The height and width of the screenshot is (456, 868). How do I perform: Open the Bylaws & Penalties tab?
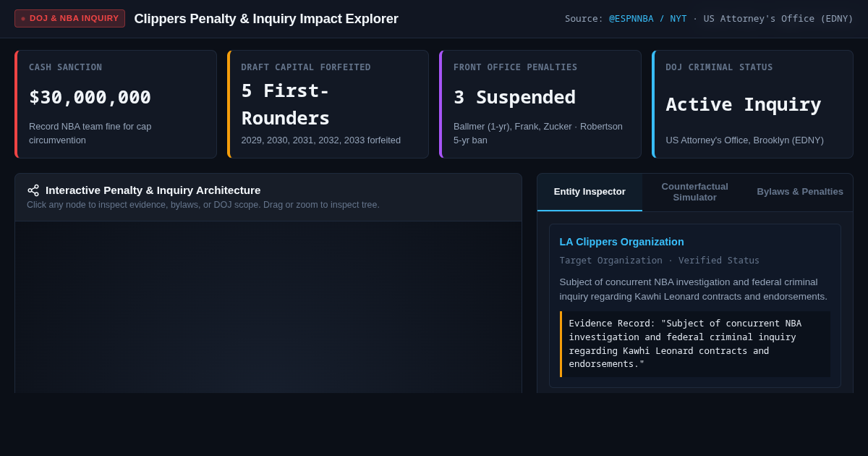800,192
